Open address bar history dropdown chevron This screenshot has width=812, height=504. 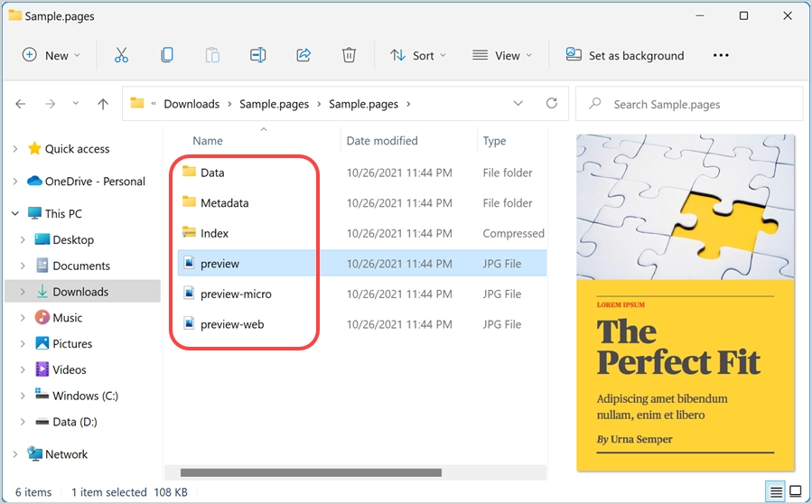[x=518, y=104]
